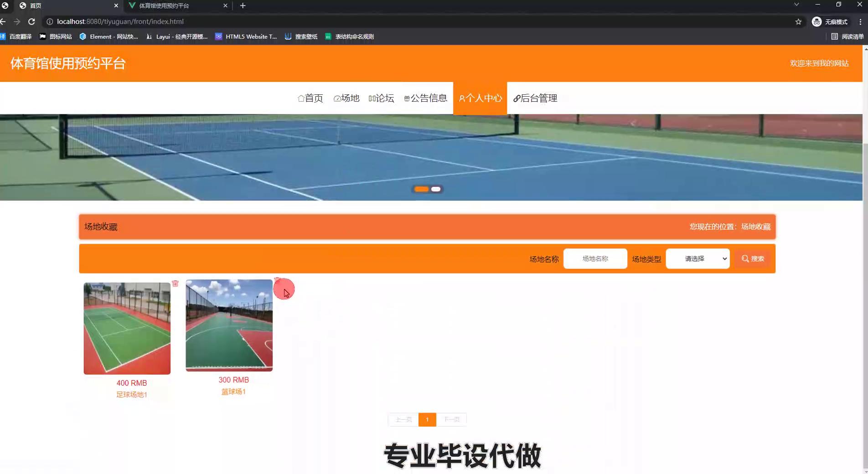Open the 篮球场1 venue thumbnail
Image resolution: width=868 pixels, height=474 pixels.
229,325
